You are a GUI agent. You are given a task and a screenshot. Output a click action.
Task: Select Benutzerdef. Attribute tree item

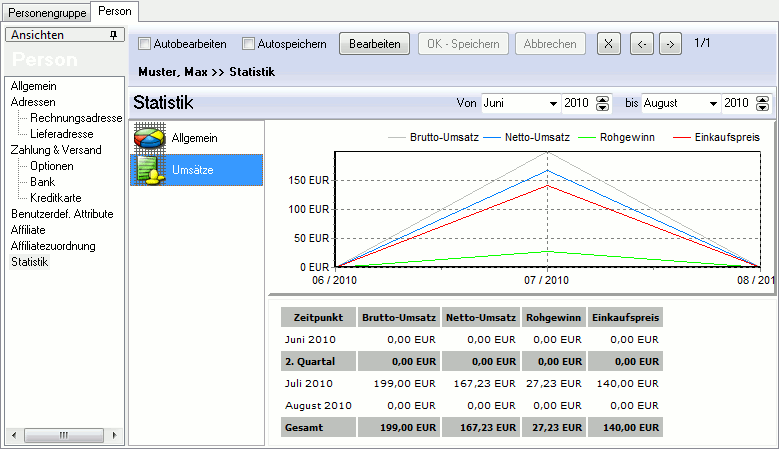(62, 214)
